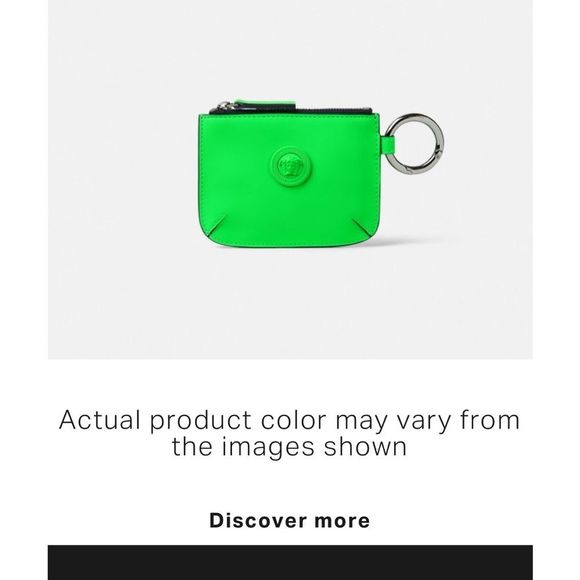The width and height of the screenshot is (580, 580).
Task: Click the right corner pleat of the pouch
Action: coord(363,227)
